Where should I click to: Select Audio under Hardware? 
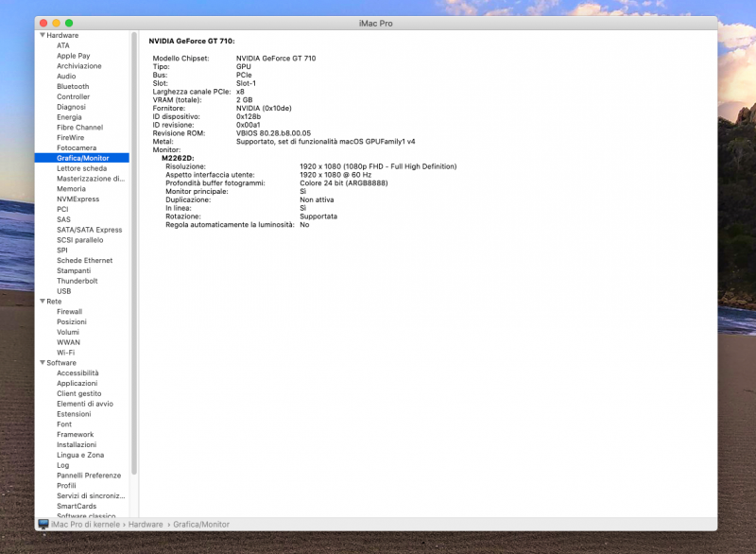point(66,77)
